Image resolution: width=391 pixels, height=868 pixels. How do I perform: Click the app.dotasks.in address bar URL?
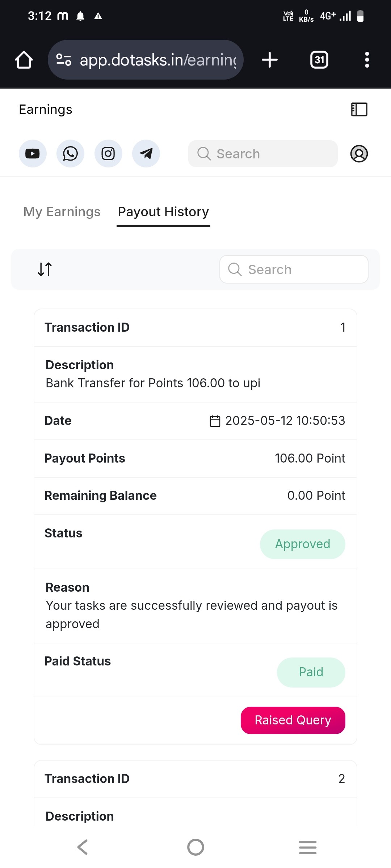click(158, 60)
